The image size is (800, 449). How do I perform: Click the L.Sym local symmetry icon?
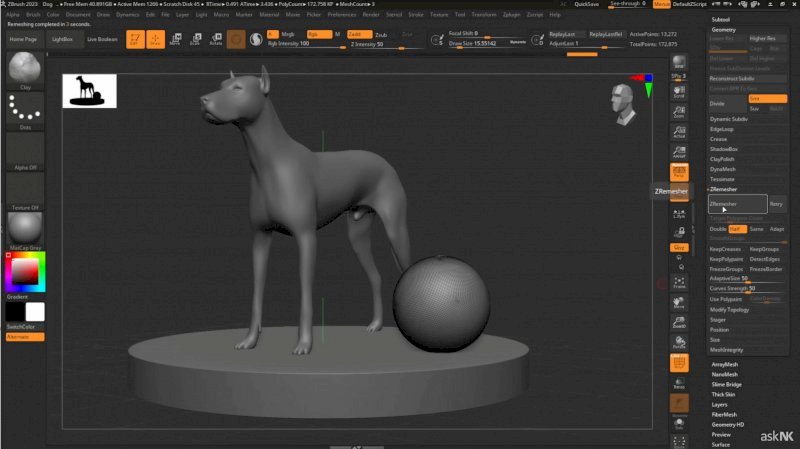pos(679,214)
